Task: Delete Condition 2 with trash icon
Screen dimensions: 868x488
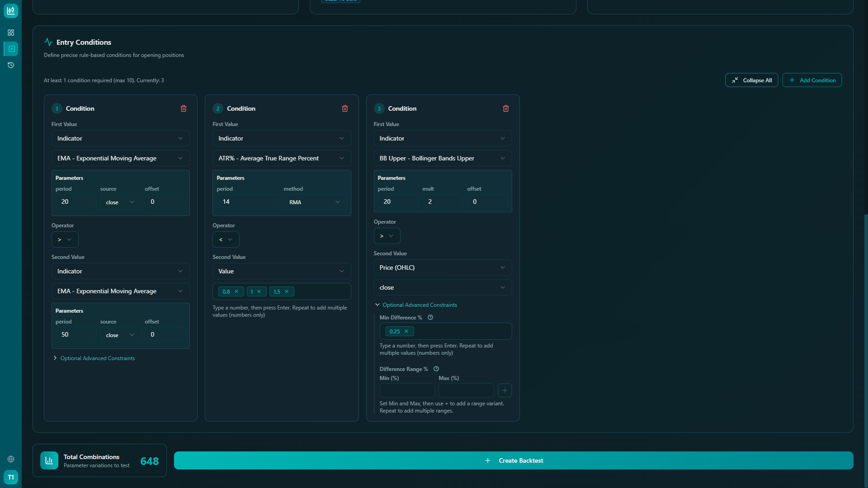Action: tap(345, 108)
